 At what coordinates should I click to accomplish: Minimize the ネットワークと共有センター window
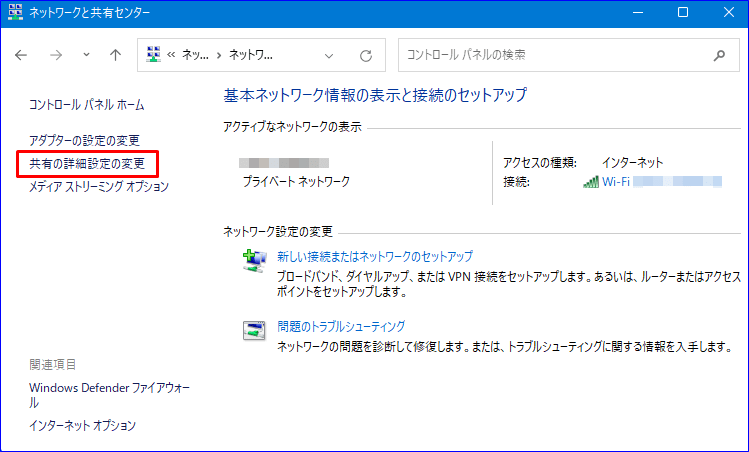point(638,12)
